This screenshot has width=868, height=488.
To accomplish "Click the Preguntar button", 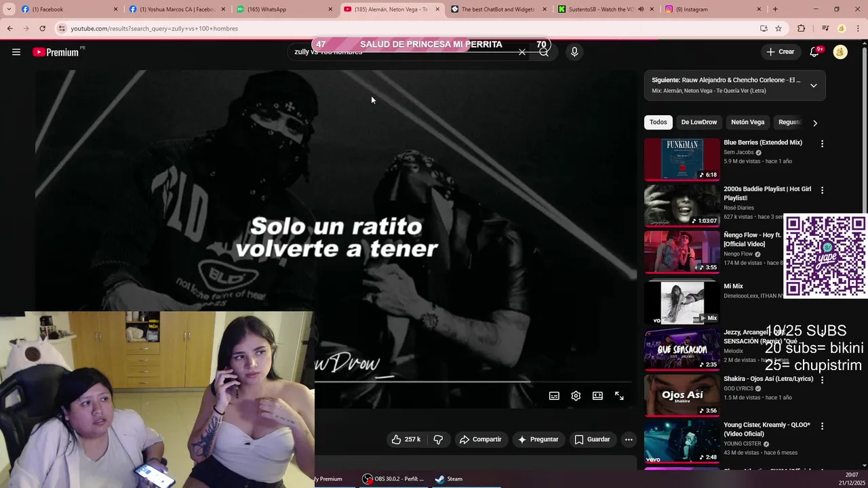I will pyautogui.click(x=538, y=439).
